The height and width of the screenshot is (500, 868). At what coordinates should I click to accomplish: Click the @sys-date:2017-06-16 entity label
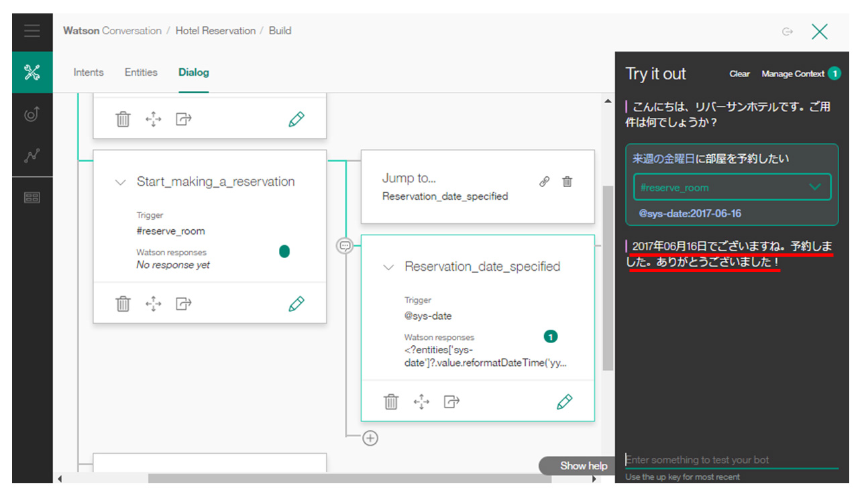coord(690,213)
